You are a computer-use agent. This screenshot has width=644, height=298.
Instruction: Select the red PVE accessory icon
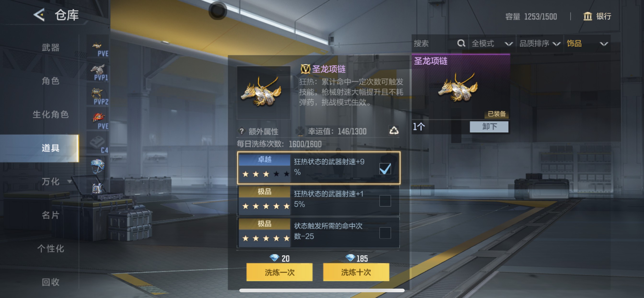[98, 120]
